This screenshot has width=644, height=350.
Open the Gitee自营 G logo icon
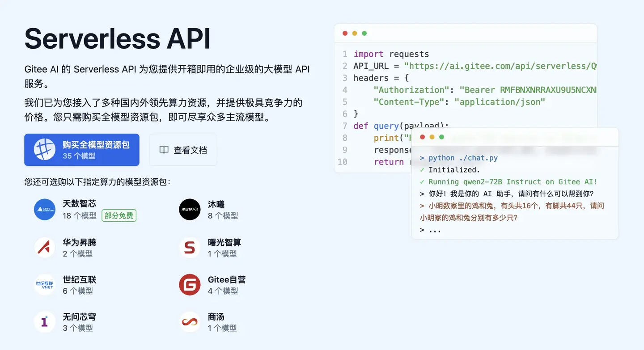coord(190,284)
